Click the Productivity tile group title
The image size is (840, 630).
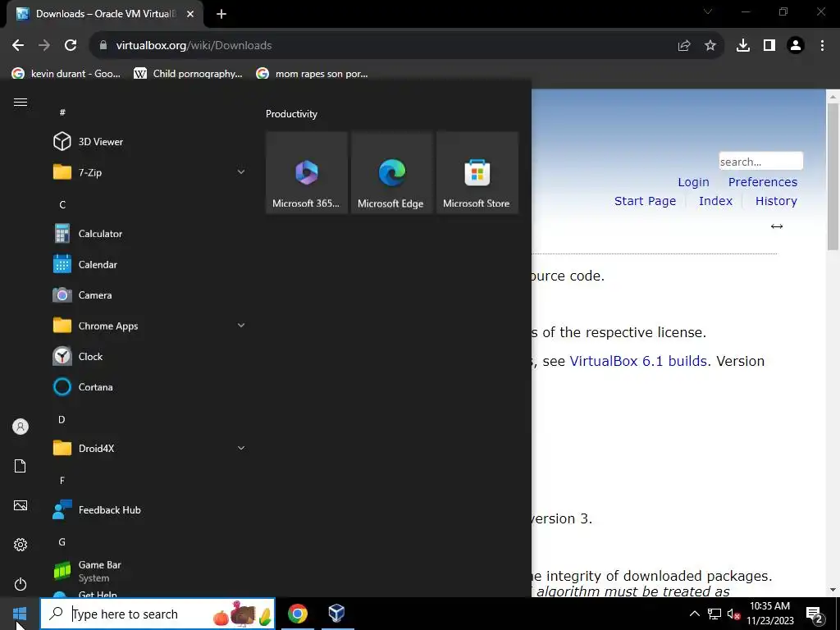tap(291, 114)
